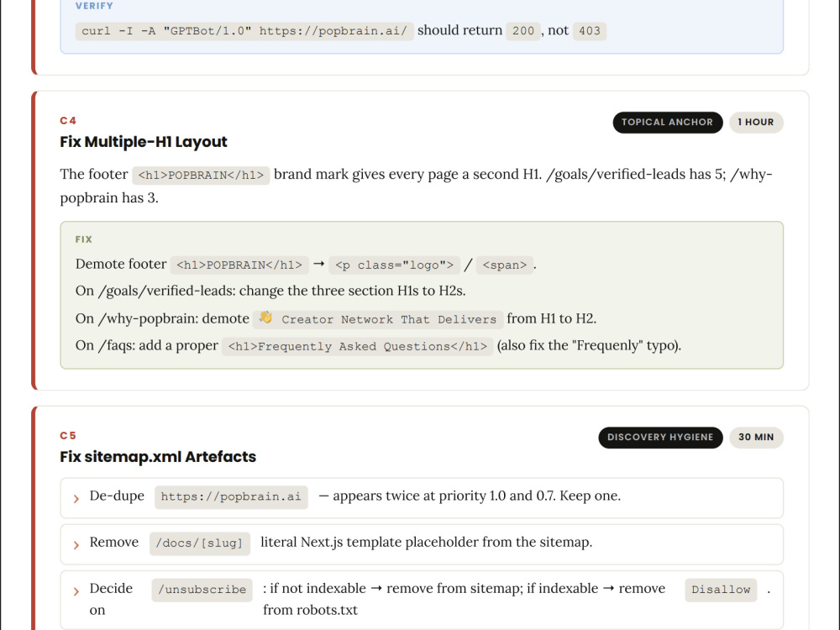Click the <h1>POPBRAIN</h1> code in the description
Screen dimensions: 840x630
[201, 176]
